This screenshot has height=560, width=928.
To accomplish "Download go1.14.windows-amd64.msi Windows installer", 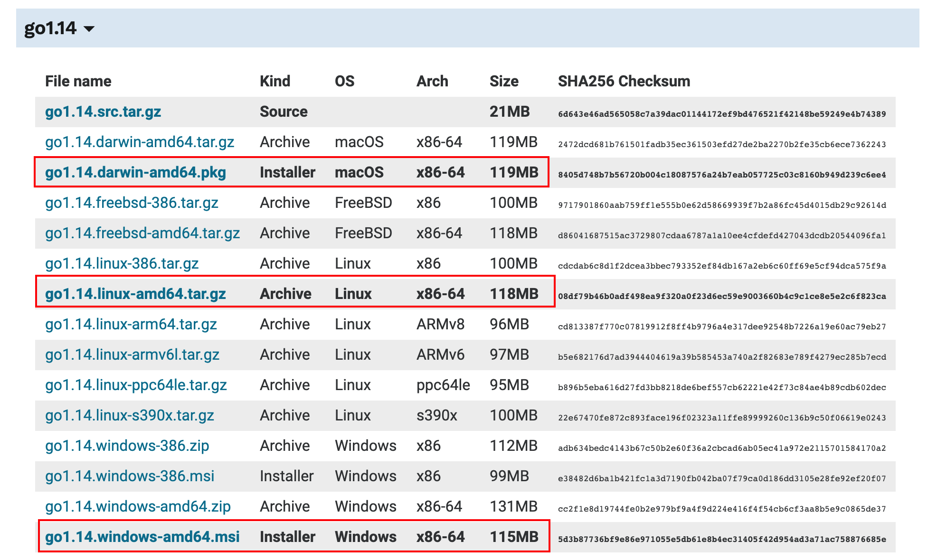I will (x=142, y=537).
